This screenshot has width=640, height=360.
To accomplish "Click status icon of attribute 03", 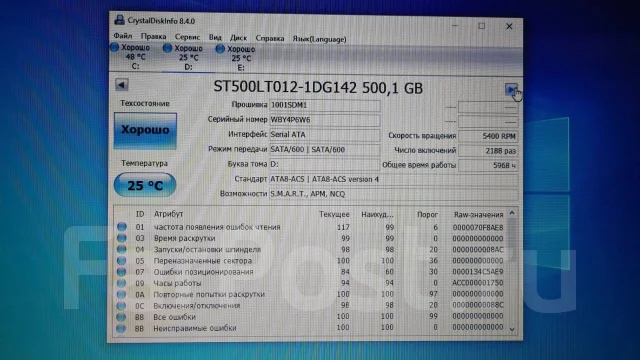I will (122, 238).
